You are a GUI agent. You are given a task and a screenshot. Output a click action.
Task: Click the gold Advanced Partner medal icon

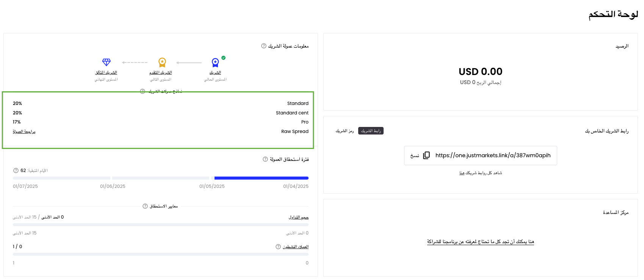162,62
